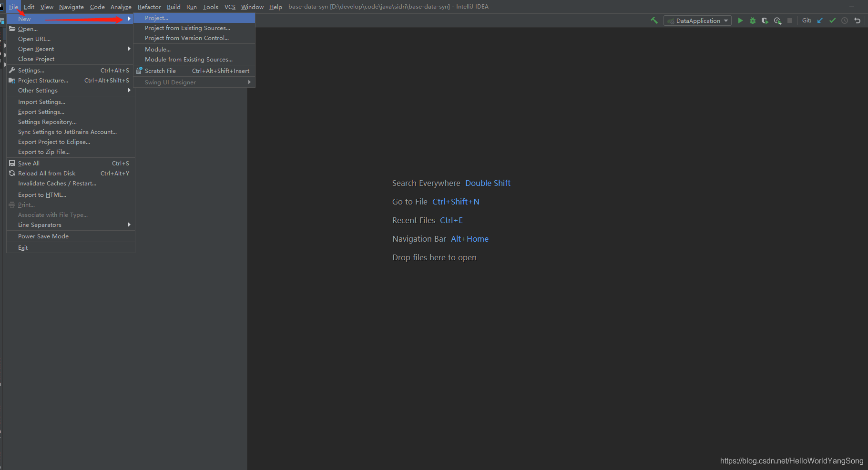The width and height of the screenshot is (868, 470).
Task: Click the Reload All from Disk icon
Action: coord(12,173)
